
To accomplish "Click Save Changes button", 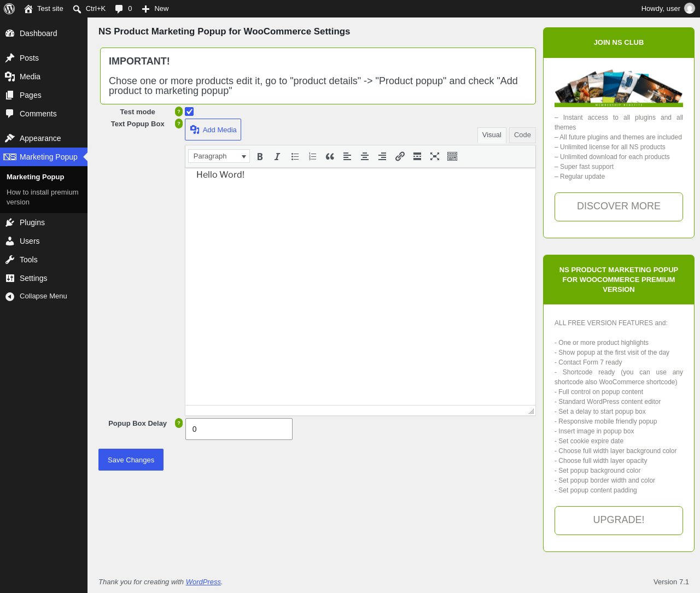I will tap(131, 460).
